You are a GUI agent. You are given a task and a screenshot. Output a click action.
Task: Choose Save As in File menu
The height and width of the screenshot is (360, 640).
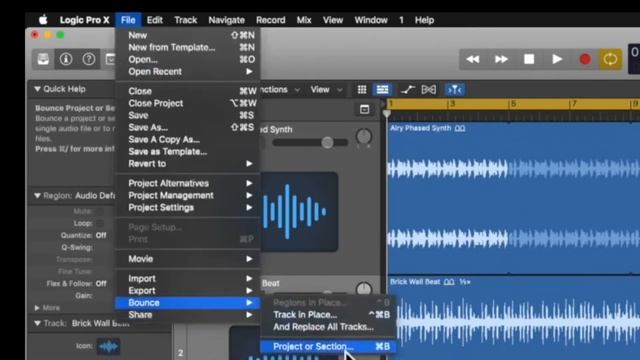(188, 127)
